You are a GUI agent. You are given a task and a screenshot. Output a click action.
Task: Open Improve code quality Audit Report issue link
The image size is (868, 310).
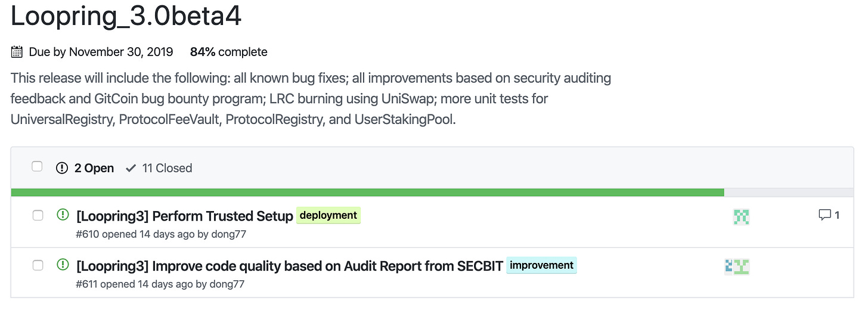click(x=290, y=266)
